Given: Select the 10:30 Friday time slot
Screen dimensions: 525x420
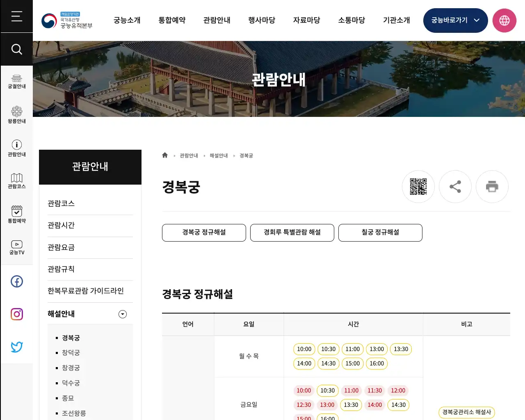Looking at the screenshot, I should tap(328, 390).
